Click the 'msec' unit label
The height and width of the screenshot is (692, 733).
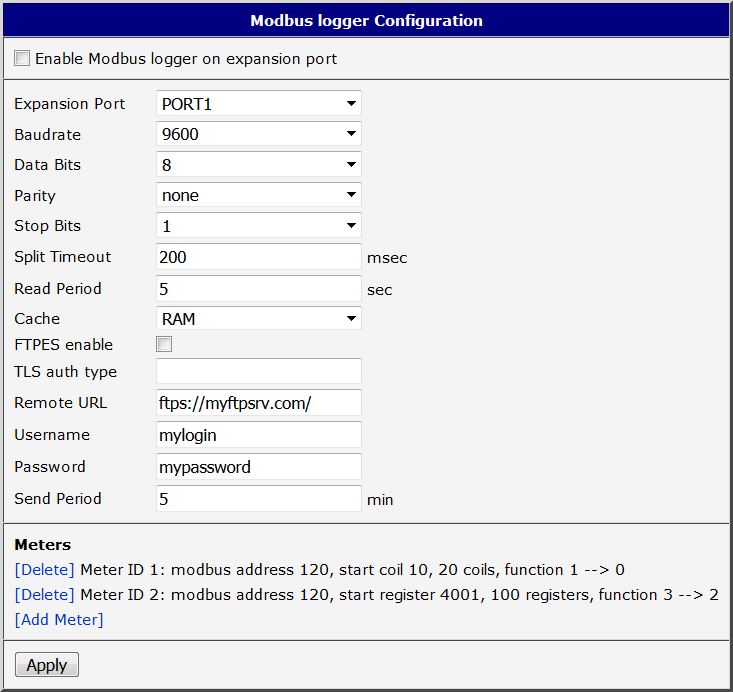[x=387, y=258]
